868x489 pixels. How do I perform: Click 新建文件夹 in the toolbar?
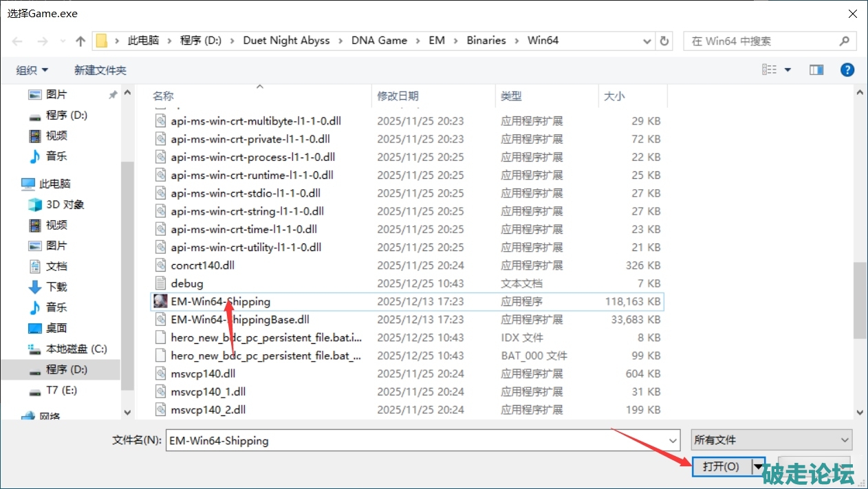click(100, 70)
